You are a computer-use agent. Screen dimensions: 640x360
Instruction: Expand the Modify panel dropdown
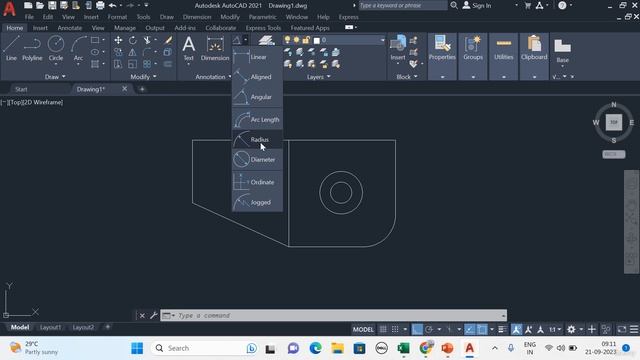pos(143,77)
